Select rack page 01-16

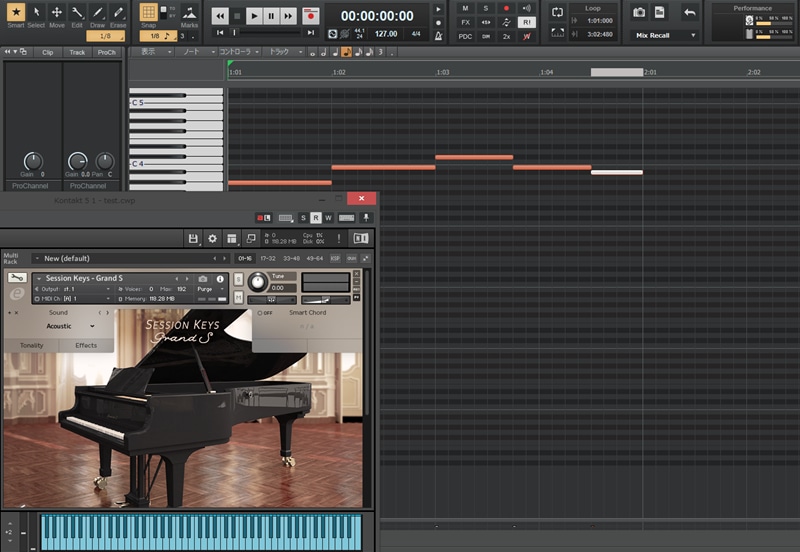(245, 258)
